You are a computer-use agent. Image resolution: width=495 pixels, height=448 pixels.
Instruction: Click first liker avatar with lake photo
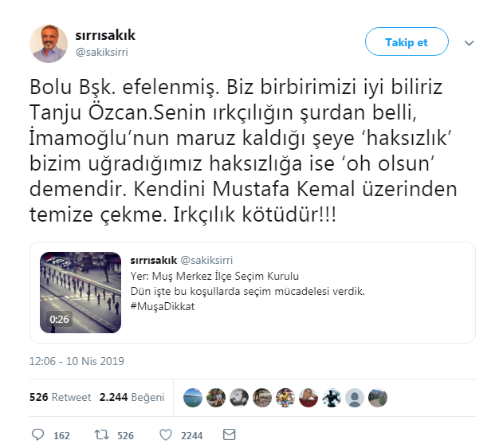click(x=193, y=398)
